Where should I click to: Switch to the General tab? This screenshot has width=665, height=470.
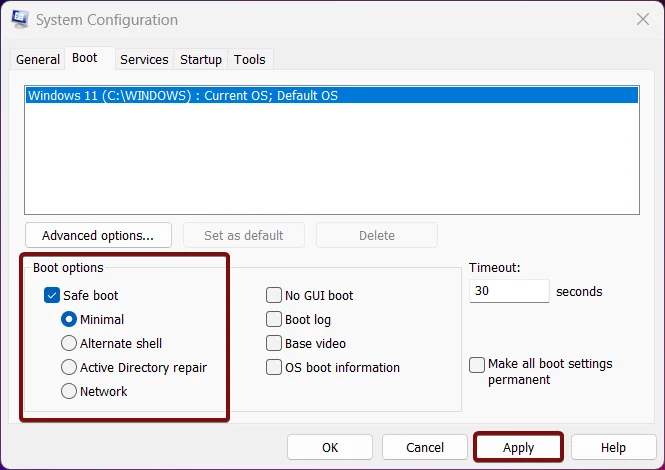38,59
